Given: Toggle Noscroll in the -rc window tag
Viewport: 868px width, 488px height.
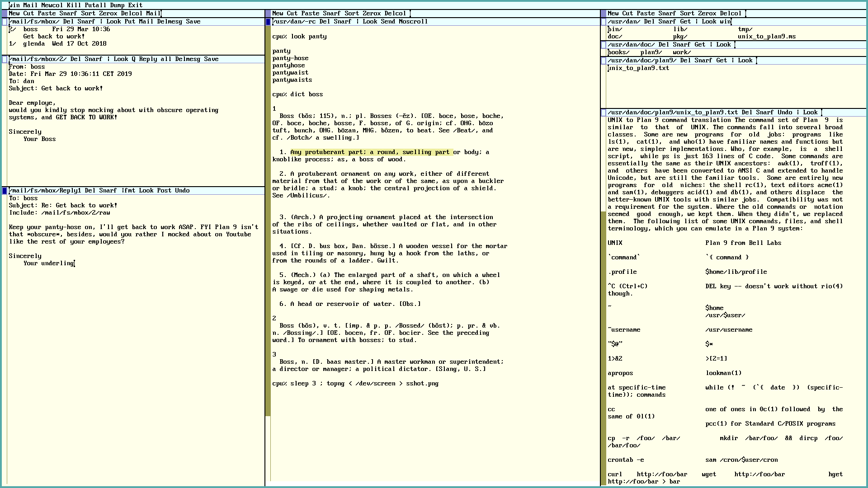Looking at the screenshot, I should click(x=413, y=22).
